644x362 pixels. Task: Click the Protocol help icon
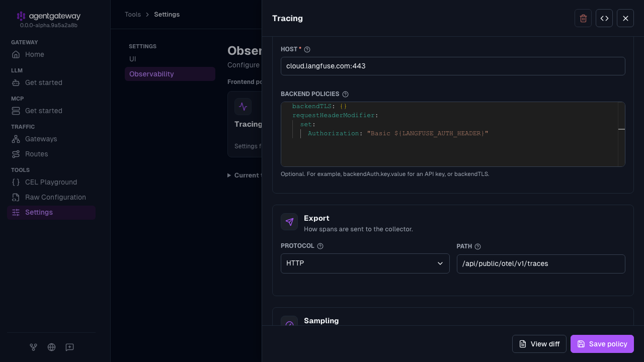320,246
